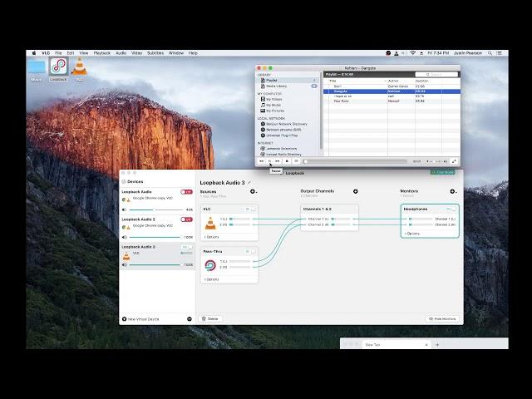Viewport: 532px width, 399px height.
Task: Click VLC playback position progress bar
Action: 355,161
